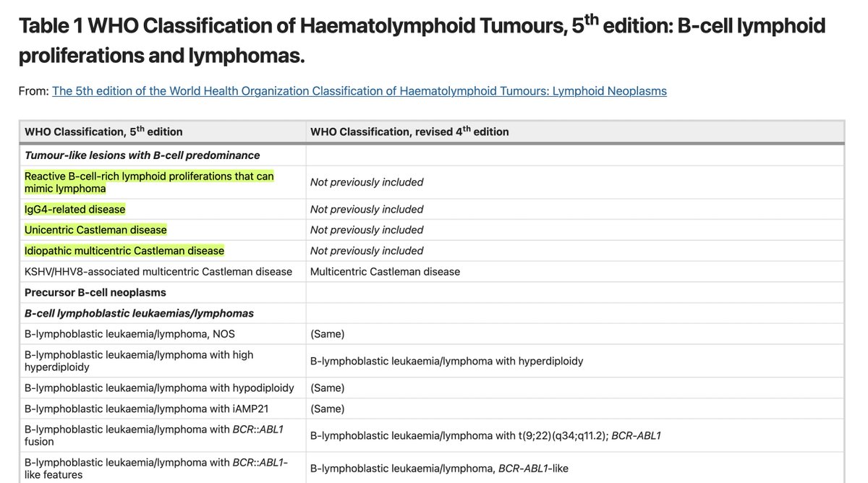Open the 5th edition WHO Classification article link
Image resolution: width=868 pixels, height=483 pixels.
click(x=359, y=91)
